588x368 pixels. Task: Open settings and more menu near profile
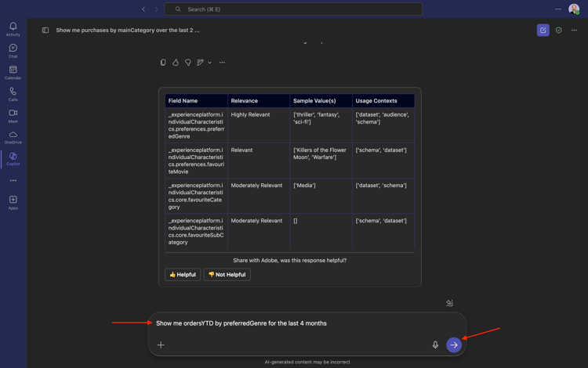pyautogui.click(x=558, y=9)
